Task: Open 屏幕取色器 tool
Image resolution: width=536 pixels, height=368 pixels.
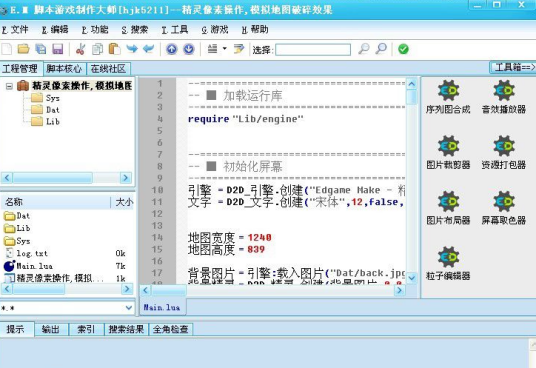Action: click(504, 208)
